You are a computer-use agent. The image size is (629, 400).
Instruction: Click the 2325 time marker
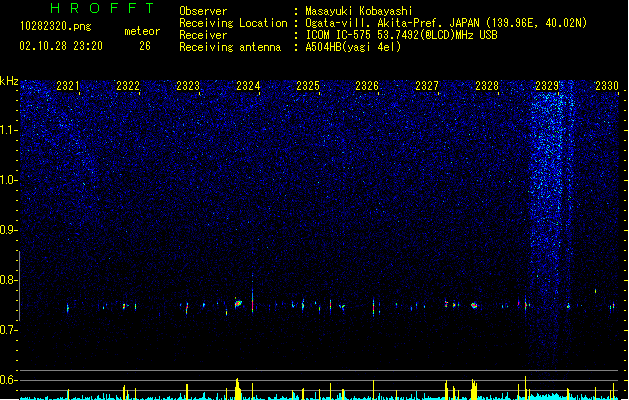coord(308,86)
